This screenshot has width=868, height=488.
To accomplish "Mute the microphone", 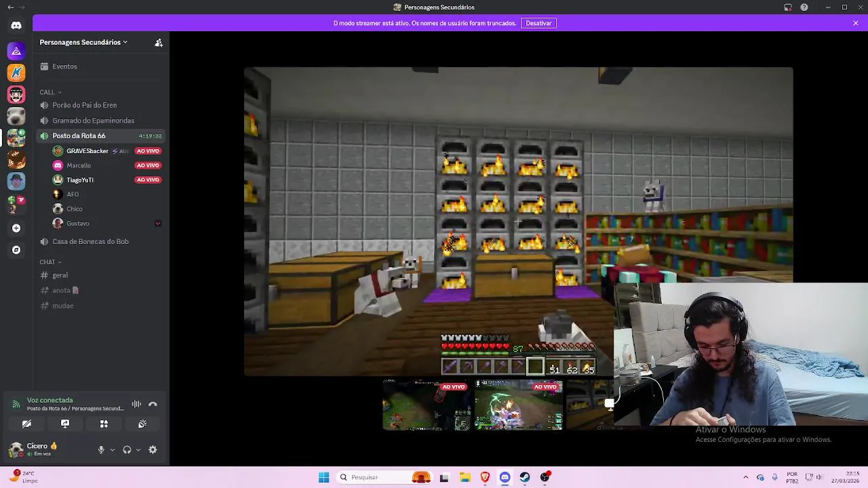I will (101, 449).
